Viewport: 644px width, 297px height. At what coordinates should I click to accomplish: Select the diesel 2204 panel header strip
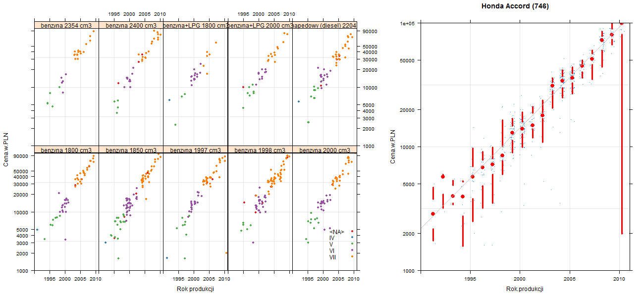coord(324,25)
